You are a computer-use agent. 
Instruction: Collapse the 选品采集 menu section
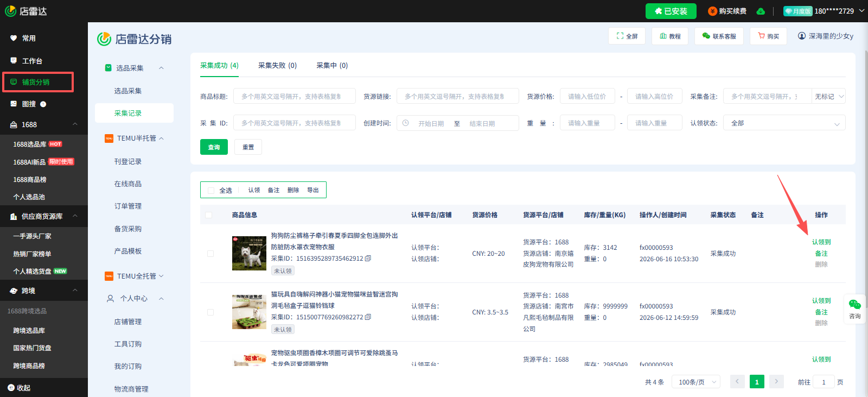coord(161,68)
